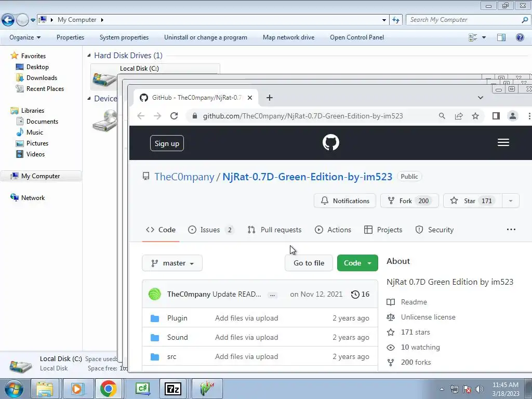Screen dimensions: 532x399
Task: Open a new Chrome tab
Action: point(270,98)
